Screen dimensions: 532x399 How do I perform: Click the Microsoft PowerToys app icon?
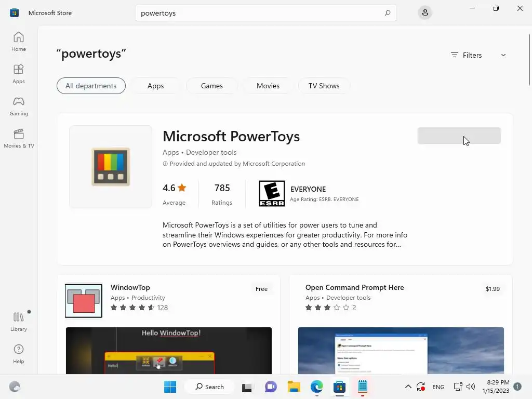tap(111, 167)
